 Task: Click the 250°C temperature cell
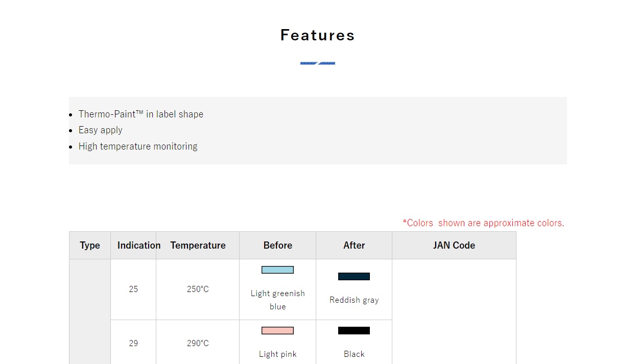coord(198,289)
